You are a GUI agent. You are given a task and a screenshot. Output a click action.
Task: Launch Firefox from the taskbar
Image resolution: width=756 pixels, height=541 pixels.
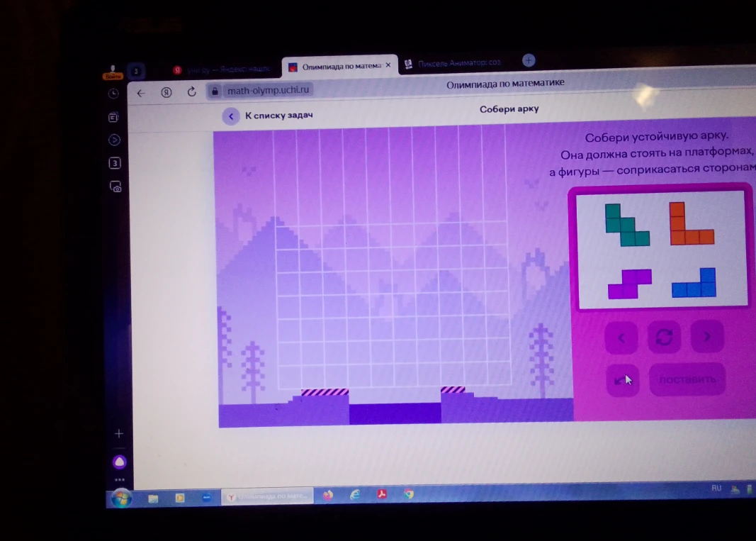tap(328, 495)
